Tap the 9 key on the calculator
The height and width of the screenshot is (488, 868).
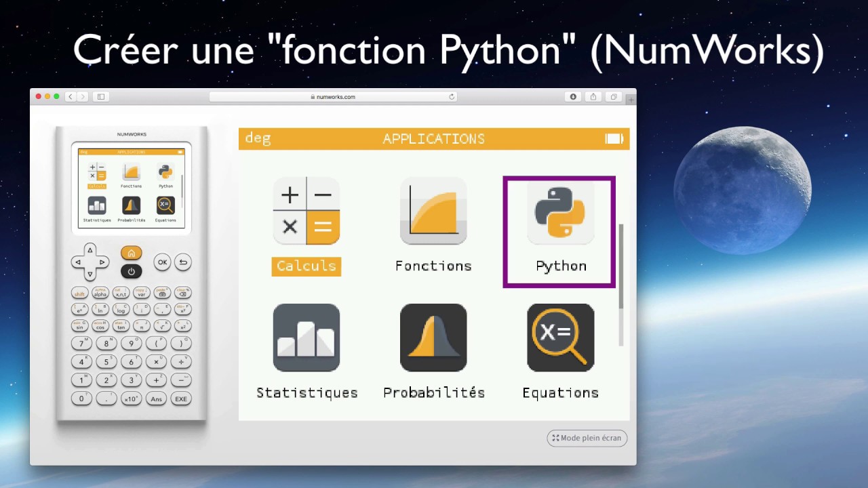[132, 344]
